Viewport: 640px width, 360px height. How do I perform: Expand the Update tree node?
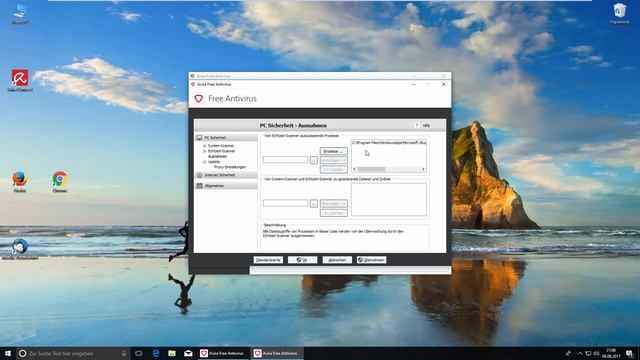tap(204, 162)
